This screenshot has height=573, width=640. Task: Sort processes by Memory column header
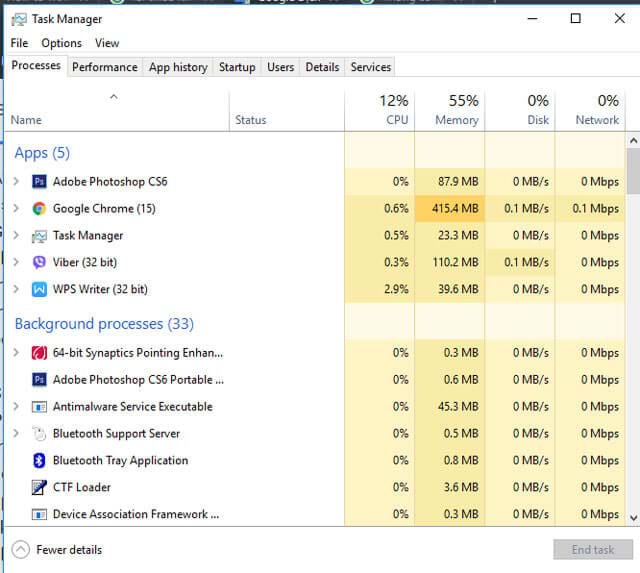pyautogui.click(x=449, y=110)
